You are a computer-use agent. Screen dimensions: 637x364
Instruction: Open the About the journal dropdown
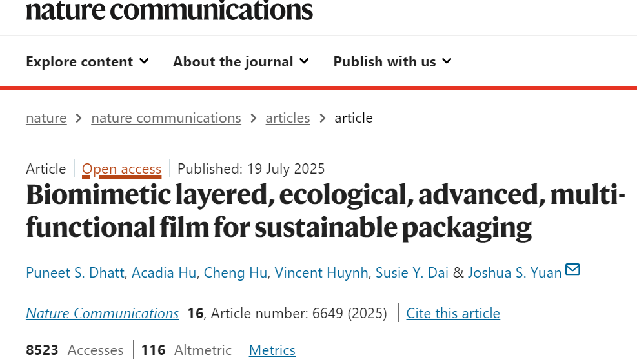pyautogui.click(x=241, y=62)
